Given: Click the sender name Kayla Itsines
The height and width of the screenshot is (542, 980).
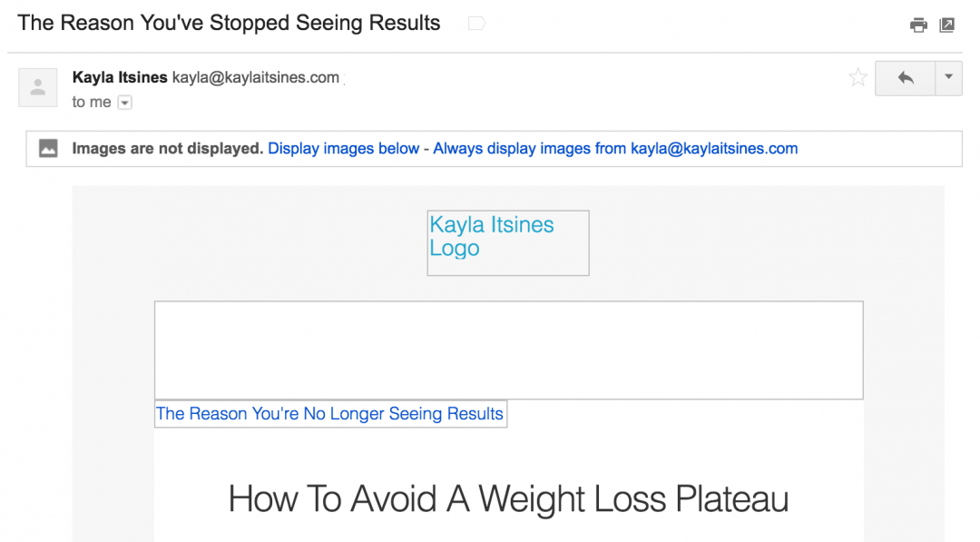Looking at the screenshot, I should pos(120,78).
